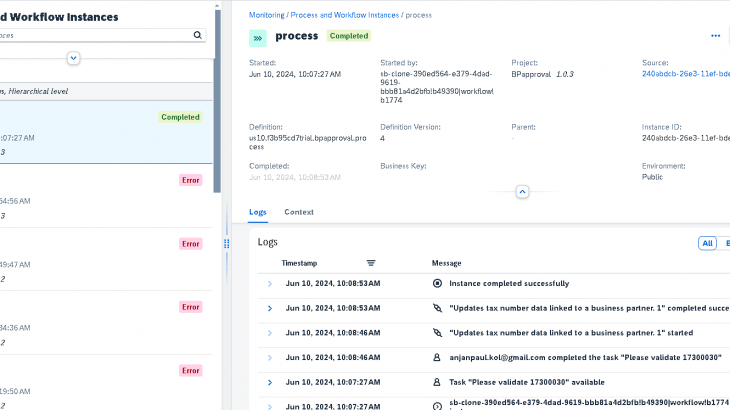
Task: Select the Error instance at 34:36 AM
Action: [x=106, y=323]
